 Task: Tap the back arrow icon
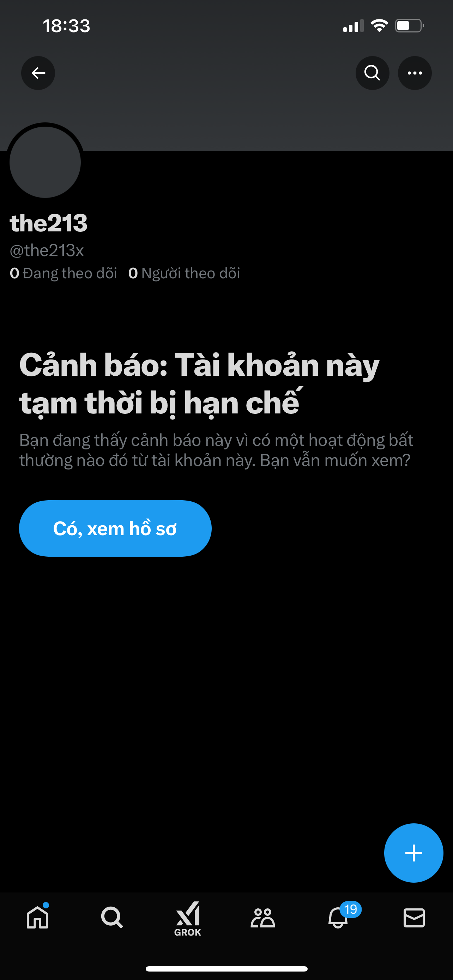click(x=38, y=73)
